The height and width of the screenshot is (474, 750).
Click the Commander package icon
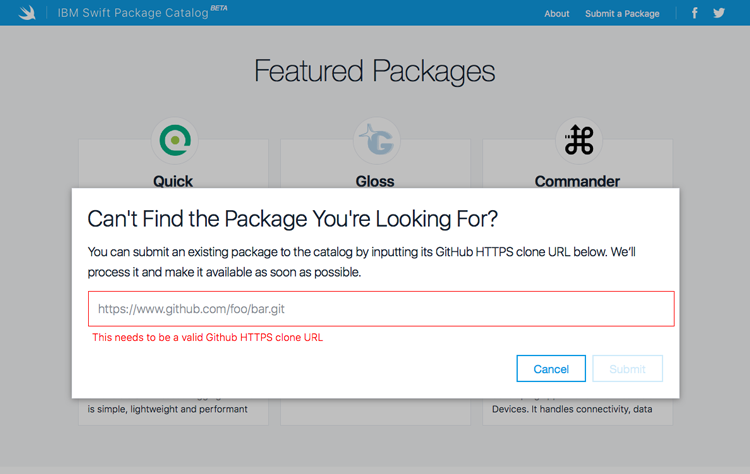(578, 141)
